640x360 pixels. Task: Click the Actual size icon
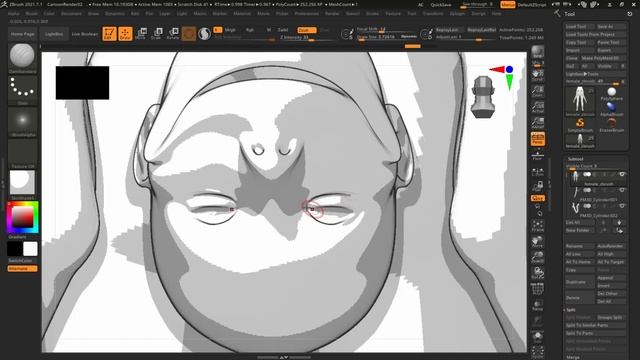(538, 107)
